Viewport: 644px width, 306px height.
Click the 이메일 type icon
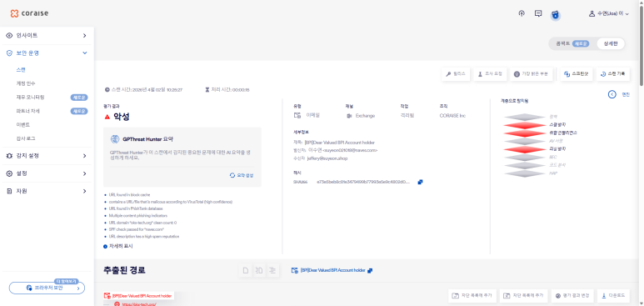pyautogui.click(x=297, y=116)
